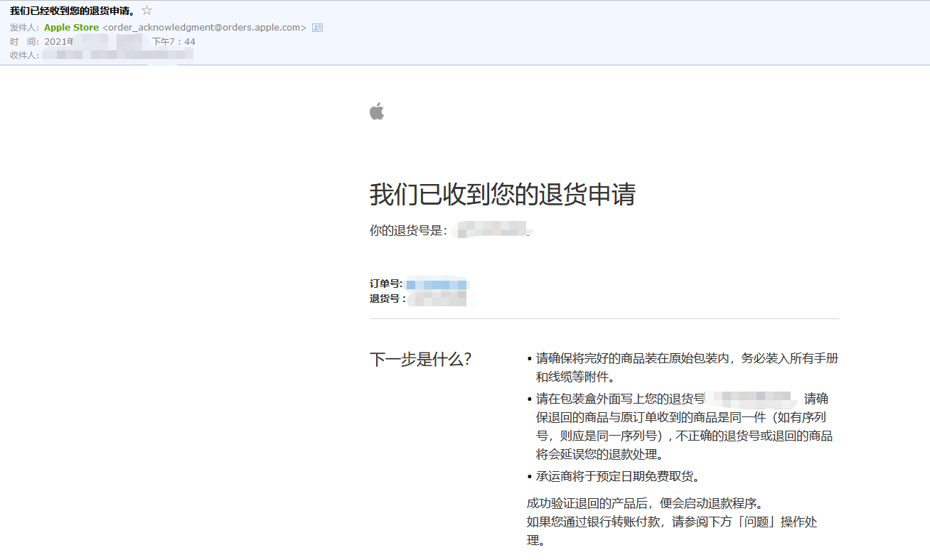This screenshot has height=560, width=930.
Task: Expand the sender details via the address card icon
Action: [316, 27]
